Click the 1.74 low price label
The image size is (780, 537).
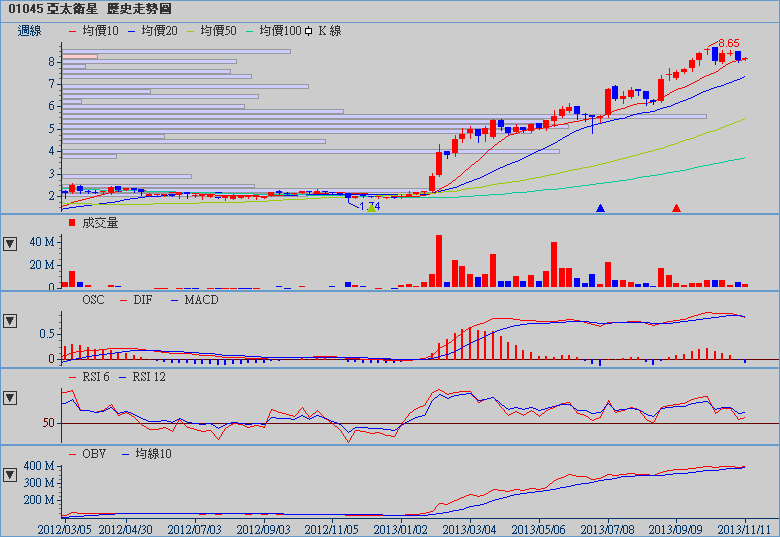coord(368,205)
